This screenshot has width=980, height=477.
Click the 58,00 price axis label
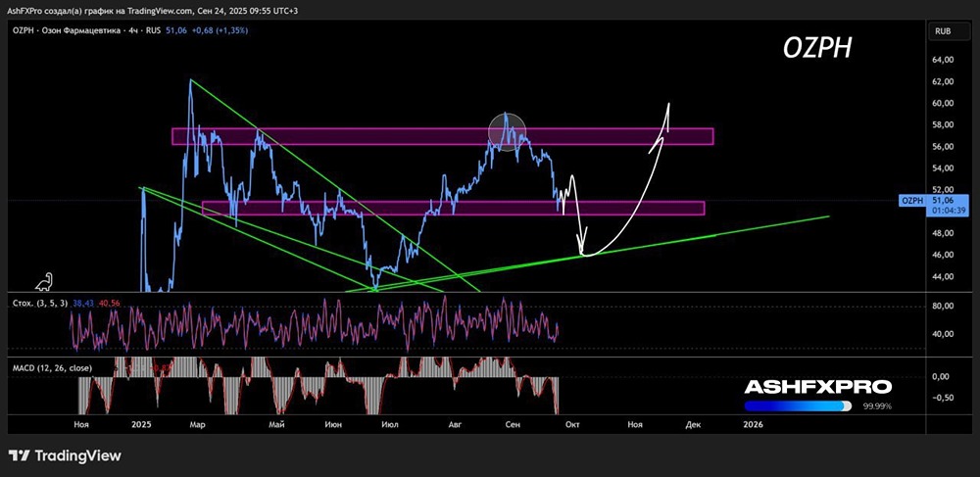(x=942, y=124)
